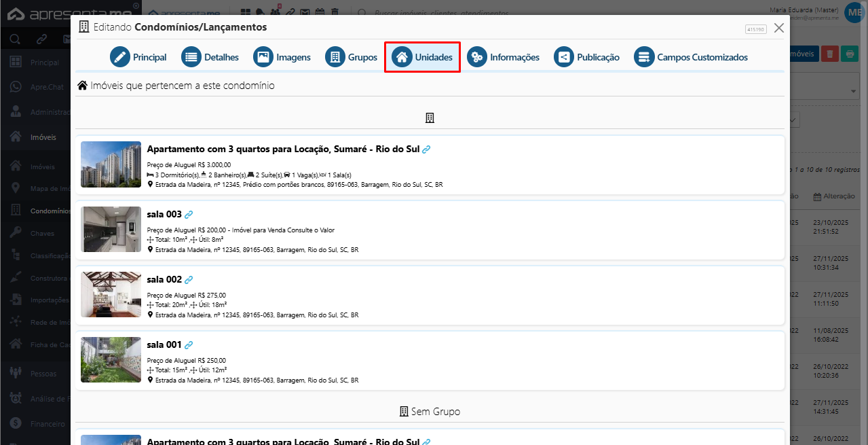
Task: Open Apre.Chat WhatsApp icon in sidebar
Action: [15, 87]
